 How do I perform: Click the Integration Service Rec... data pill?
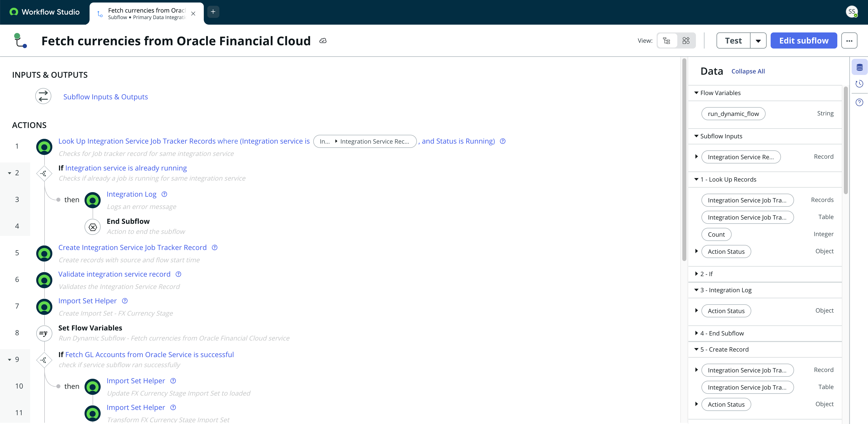365,141
